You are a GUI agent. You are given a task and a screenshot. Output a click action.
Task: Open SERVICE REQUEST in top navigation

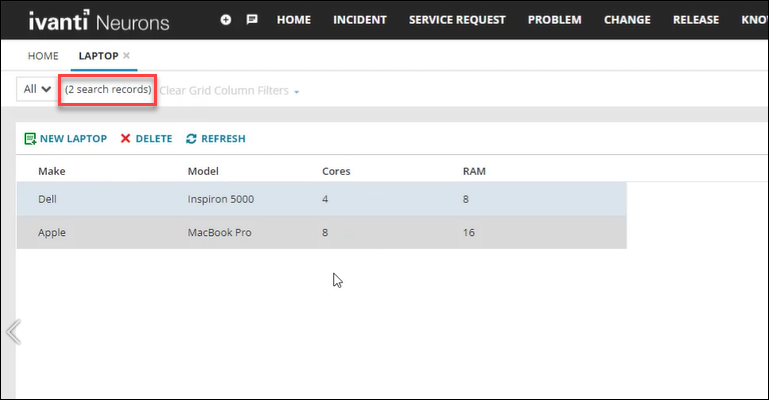click(x=457, y=20)
